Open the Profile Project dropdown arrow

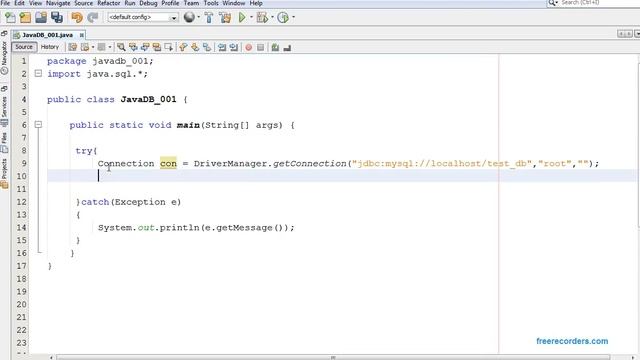[293, 17]
